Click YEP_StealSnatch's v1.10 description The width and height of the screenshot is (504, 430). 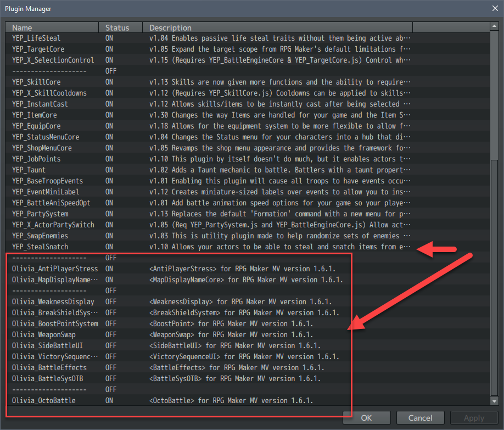[x=279, y=247]
